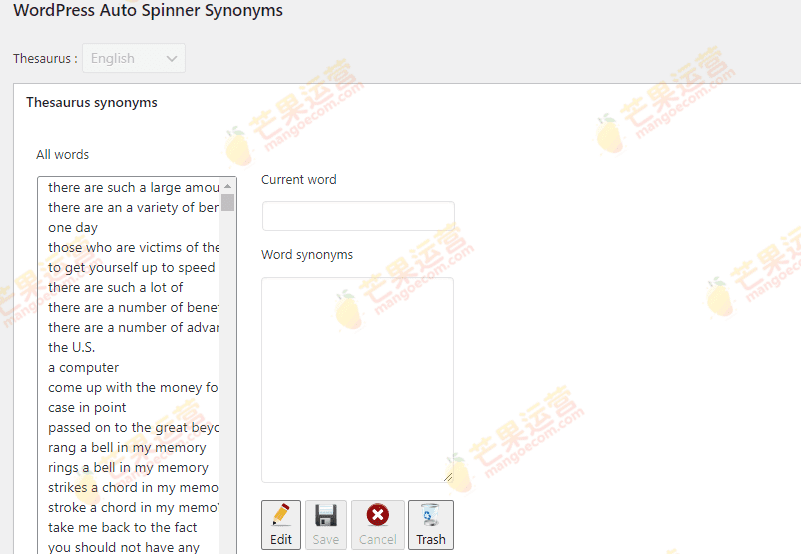
Task: Click the Trash recycle bin button
Action: click(x=431, y=525)
